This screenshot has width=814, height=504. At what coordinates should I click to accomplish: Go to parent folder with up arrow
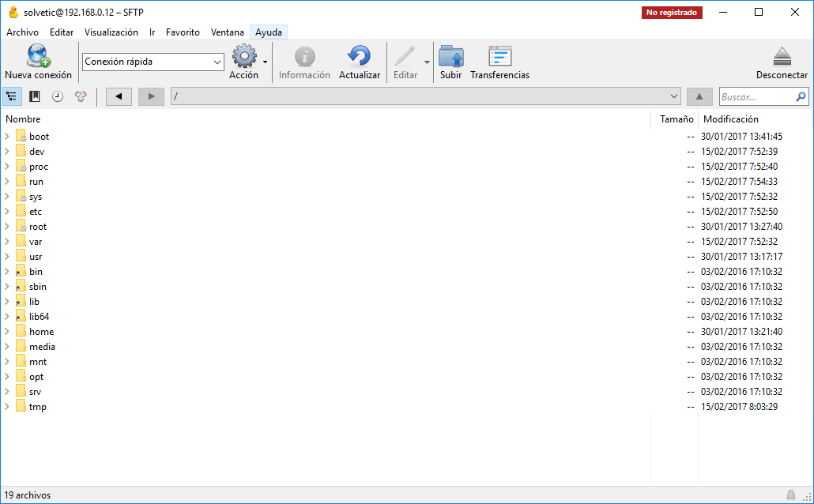pyautogui.click(x=699, y=96)
